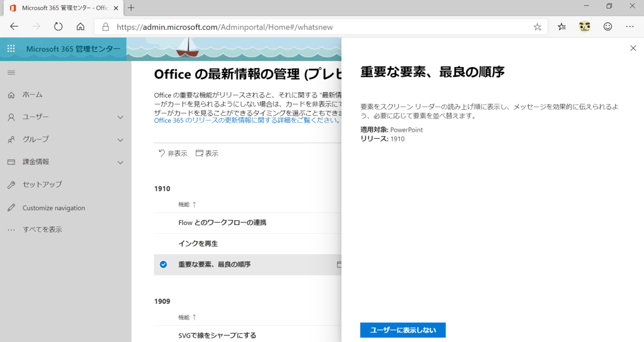Select the インクを再生 row
The image size is (644, 342).
(x=247, y=243)
